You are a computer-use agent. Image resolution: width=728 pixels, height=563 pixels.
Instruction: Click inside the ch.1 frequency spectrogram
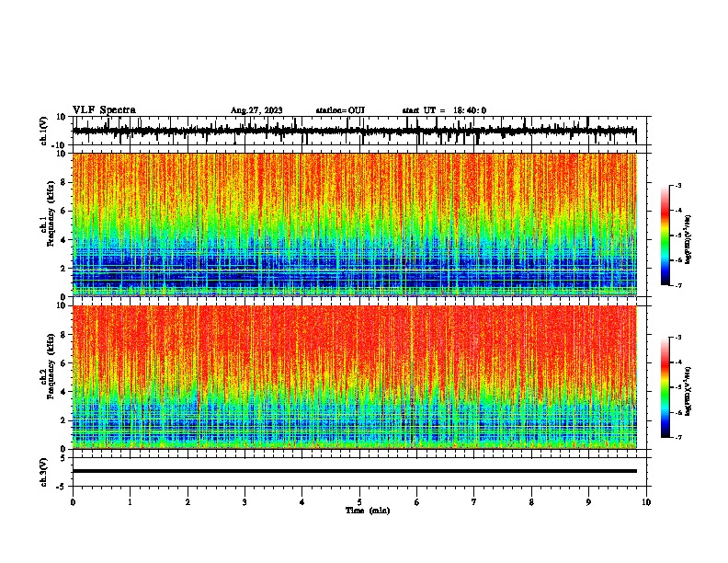pos(355,224)
